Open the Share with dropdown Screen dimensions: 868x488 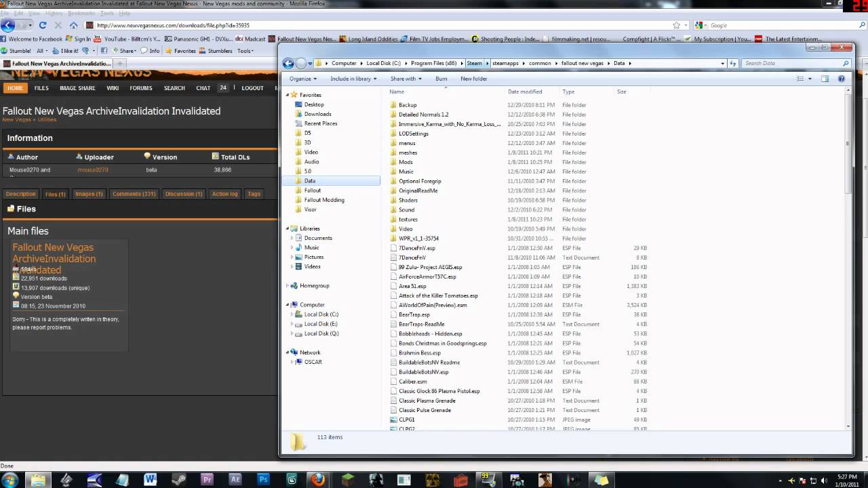(406, 79)
